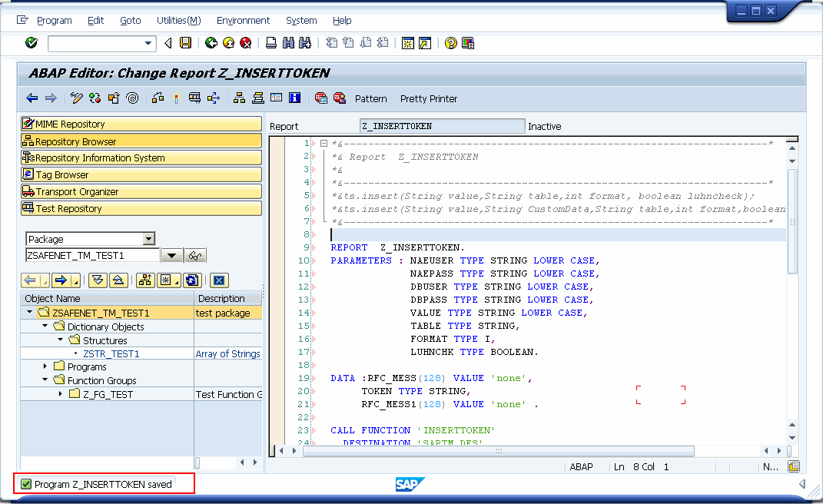Click the Where-Used List icon
Image resolution: width=823 pixels, height=504 pixels.
coord(213,98)
